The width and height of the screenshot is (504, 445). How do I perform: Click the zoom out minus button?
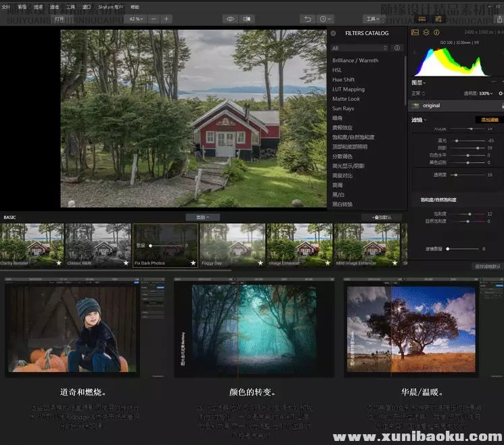tap(153, 19)
